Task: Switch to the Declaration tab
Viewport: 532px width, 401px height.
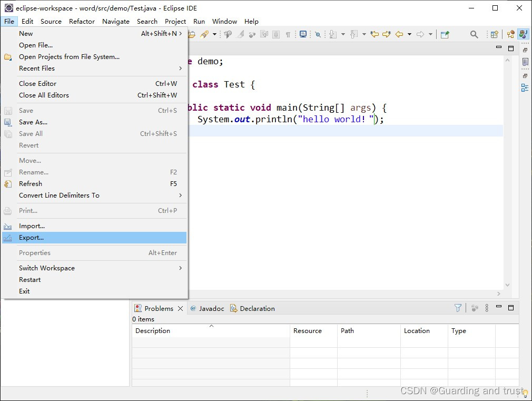Action: click(252, 308)
